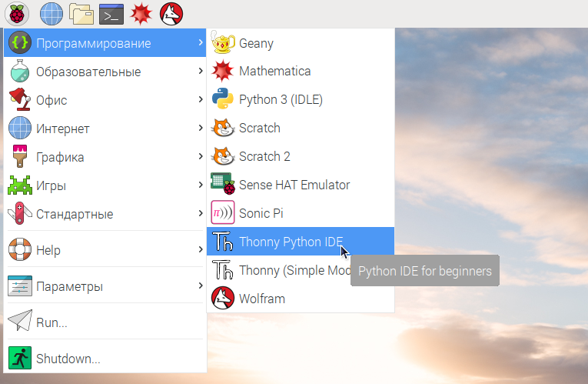Click the Wolfram wolf icon in submenu

[223, 298]
